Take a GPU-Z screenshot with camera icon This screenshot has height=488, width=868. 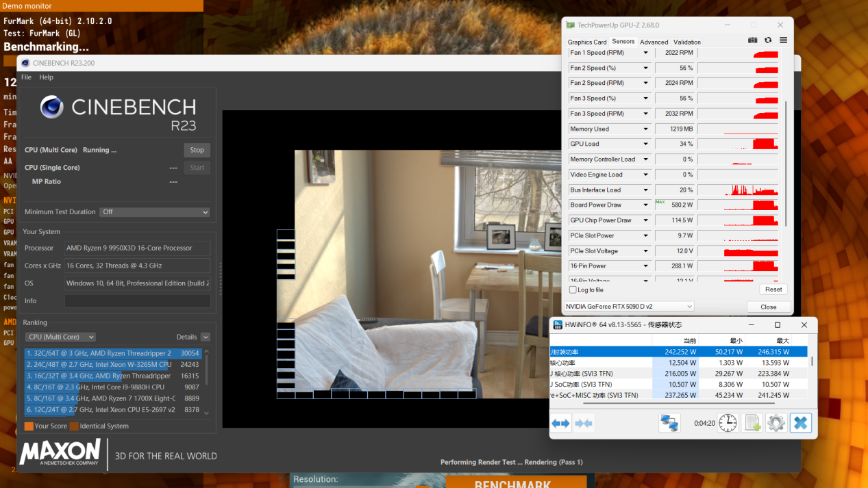click(x=753, y=41)
